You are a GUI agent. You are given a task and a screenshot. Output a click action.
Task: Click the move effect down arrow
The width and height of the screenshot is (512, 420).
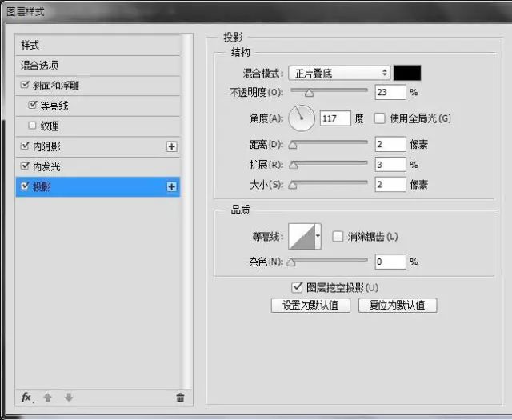pyautogui.click(x=69, y=398)
